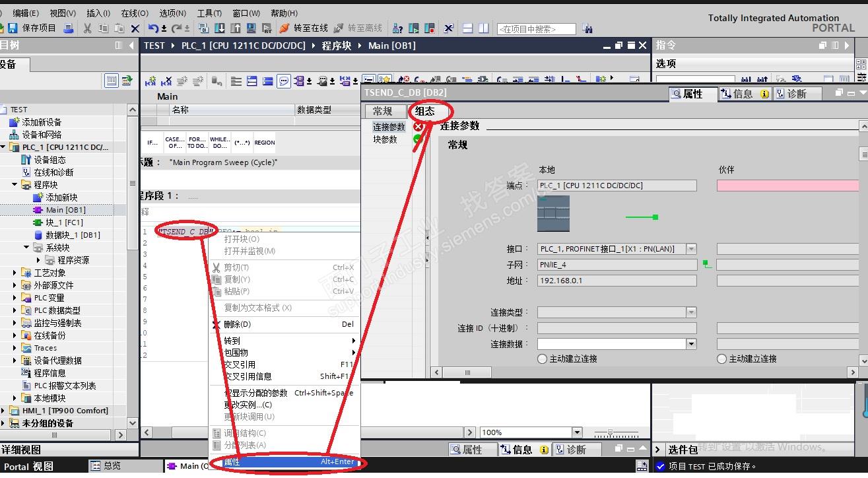Click the go online plug icon
Viewport: 868px width, 478px height.
(x=284, y=28)
